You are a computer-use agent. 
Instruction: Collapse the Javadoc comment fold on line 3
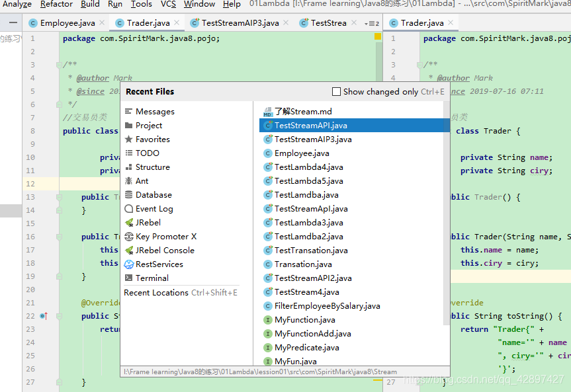pos(59,65)
